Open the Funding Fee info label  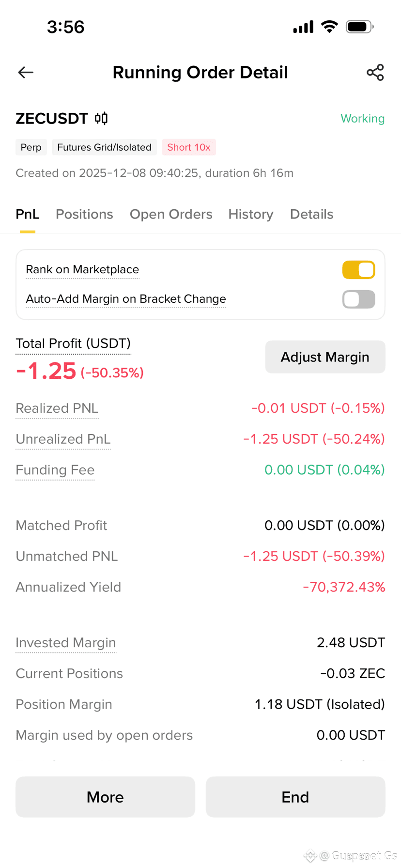[55, 470]
